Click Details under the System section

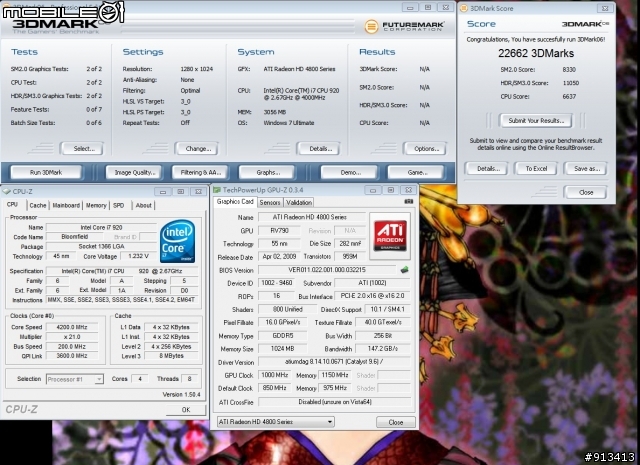[x=319, y=149]
